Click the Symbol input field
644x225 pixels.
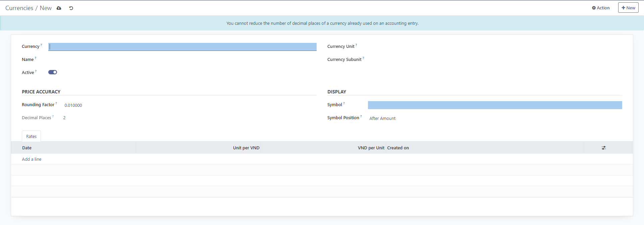pyautogui.click(x=494, y=105)
